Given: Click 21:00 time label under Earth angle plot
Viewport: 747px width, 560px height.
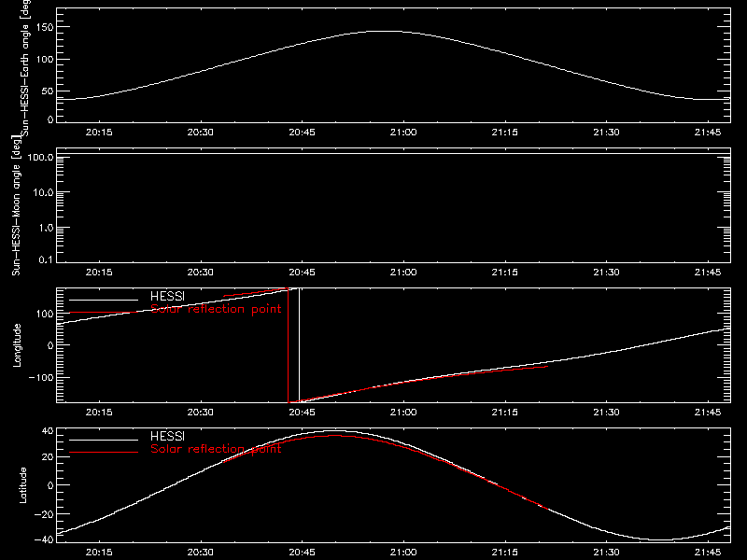Looking at the screenshot, I should [403, 132].
